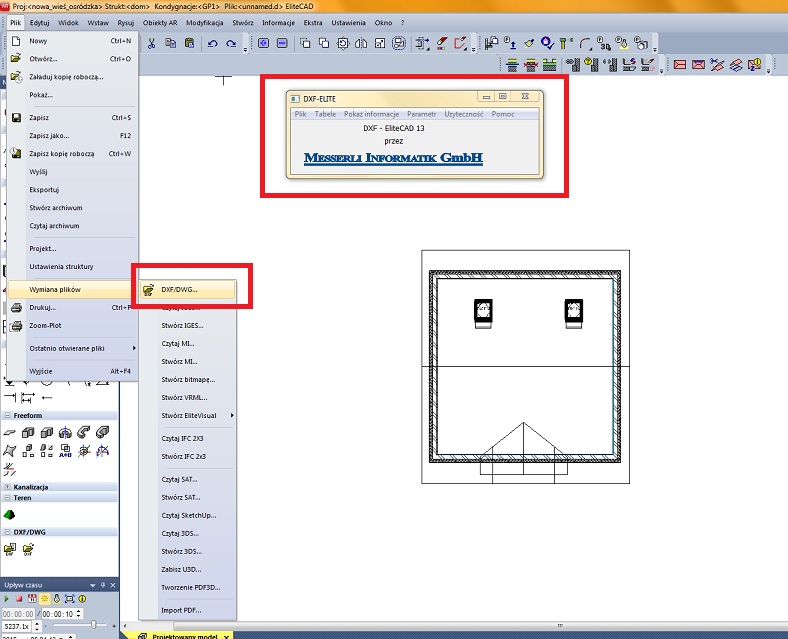Screen dimensions: 788x639
Task: Expand the Kanalizacja section
Action: pyautogui.click(x=7, y=487)
